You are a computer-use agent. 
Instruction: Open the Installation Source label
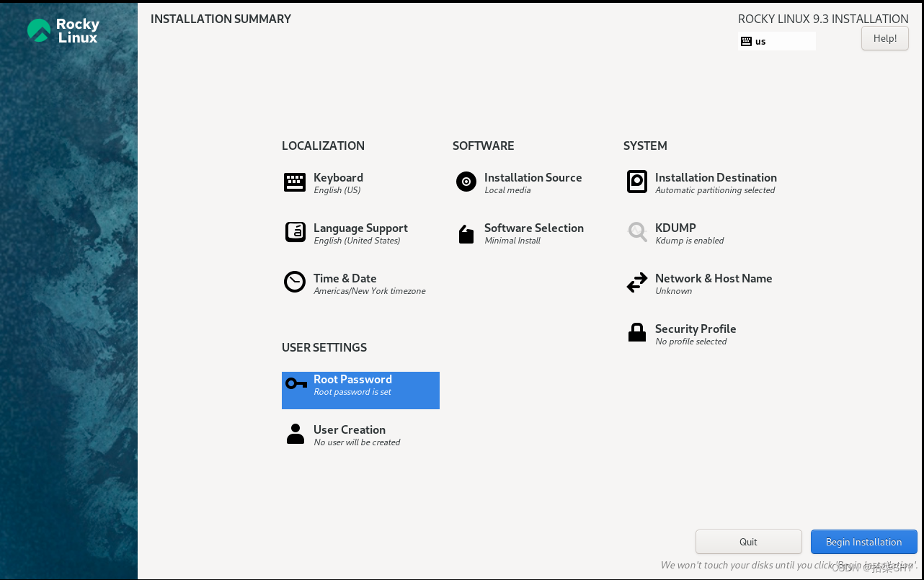(533, 177)
